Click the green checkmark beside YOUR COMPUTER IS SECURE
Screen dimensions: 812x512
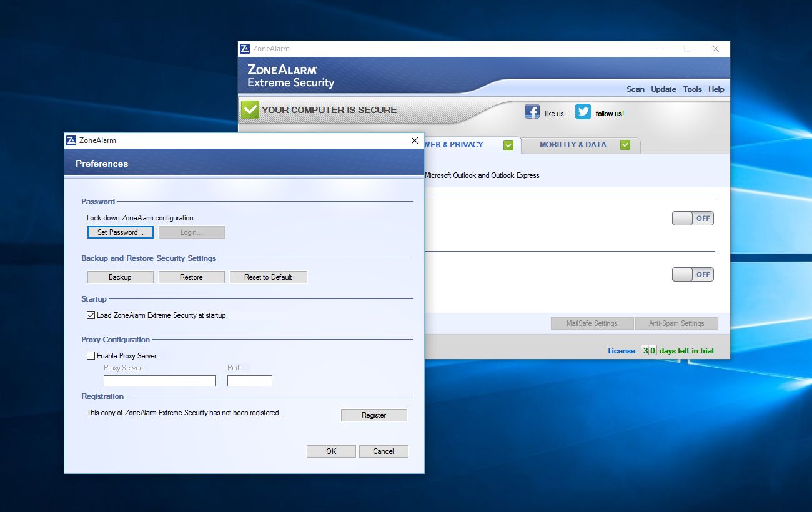(x=250, y=110)
